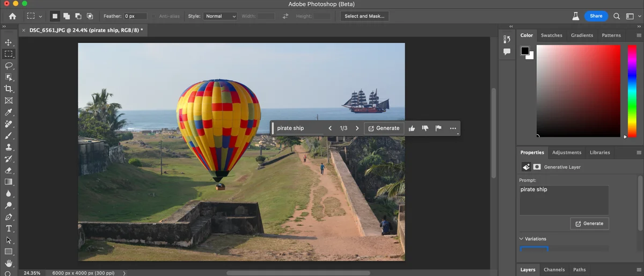644x276 pixels.
Task: Open the Style dropdown set to Normal
Action: 219,16
